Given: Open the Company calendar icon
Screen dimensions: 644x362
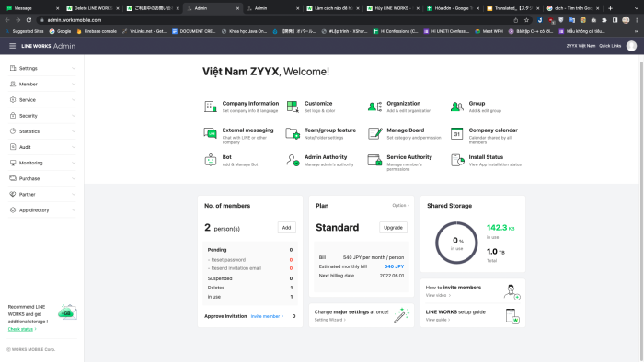Looking at the screenshot, I should click(x=456, y=133).
